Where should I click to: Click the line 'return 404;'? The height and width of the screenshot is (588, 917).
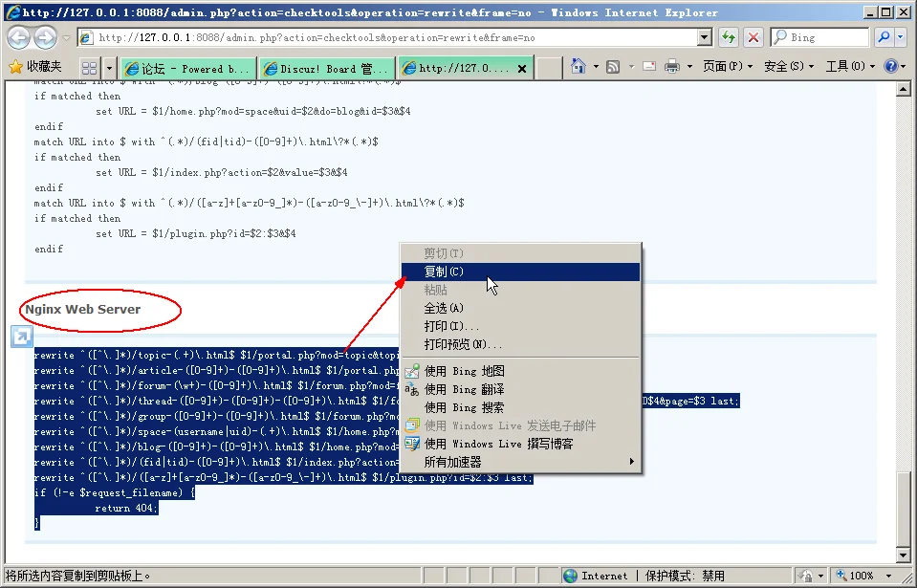pyautogui.click(x=126, y=508)
